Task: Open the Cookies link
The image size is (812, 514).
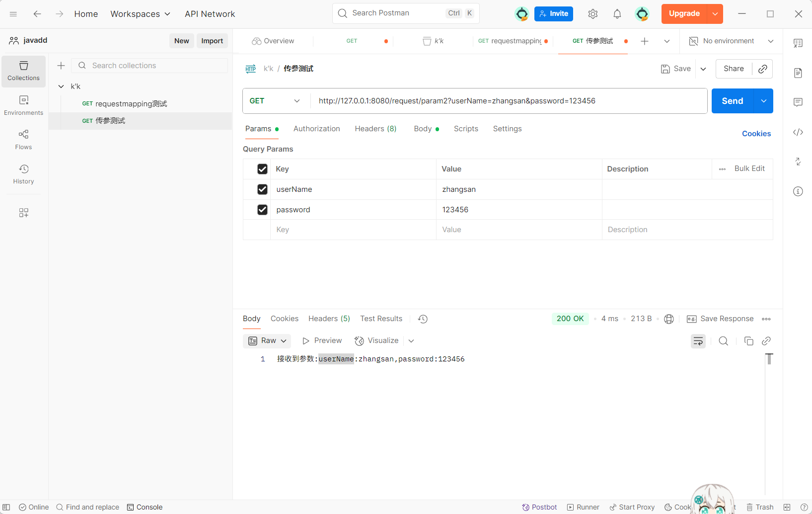Action: point(756,134)
